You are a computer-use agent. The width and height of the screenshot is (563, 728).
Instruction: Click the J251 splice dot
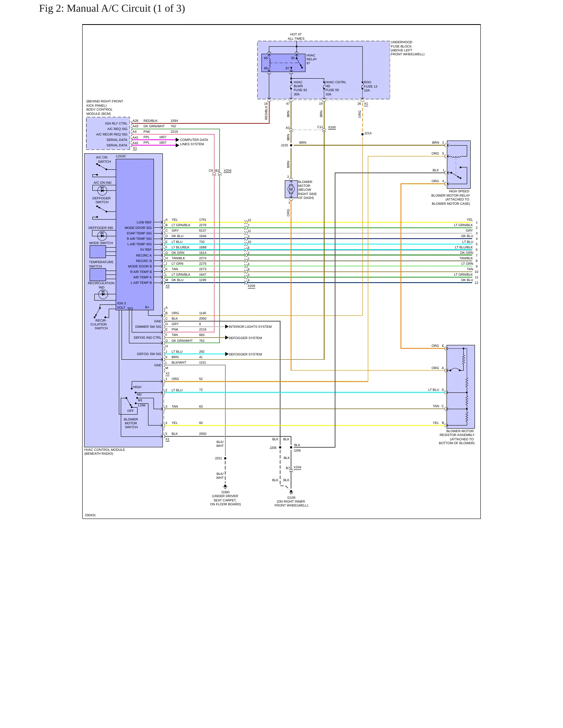tap(225, 458)
